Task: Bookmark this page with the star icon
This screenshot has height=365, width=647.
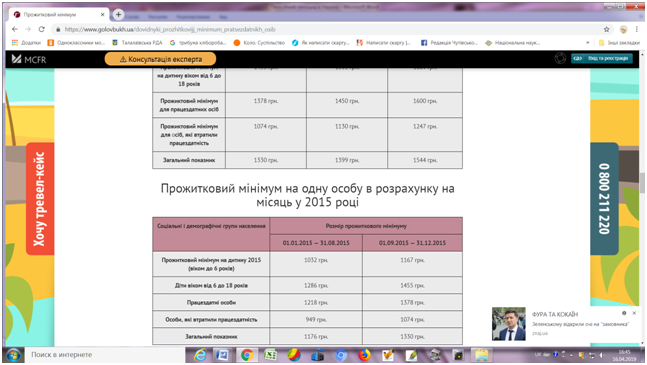Action: [606, 29]
